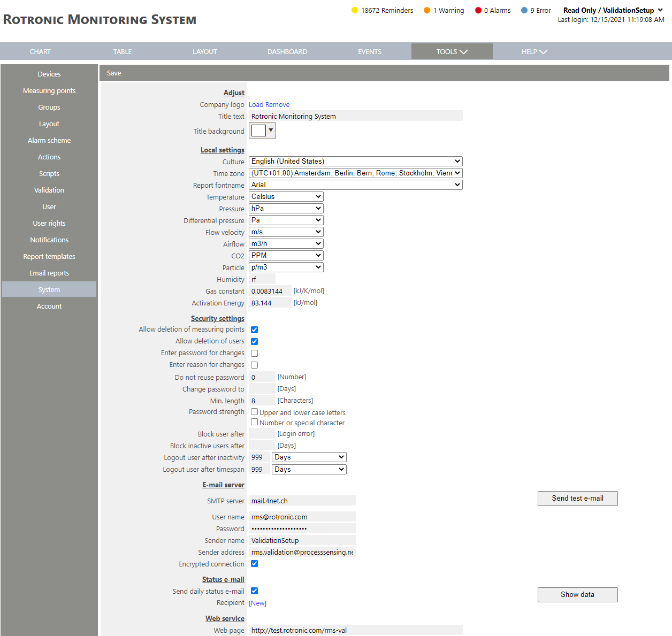This screenshot has height=636, width=672.
Task: Open Validation in the sidebar
Action: 49,190
